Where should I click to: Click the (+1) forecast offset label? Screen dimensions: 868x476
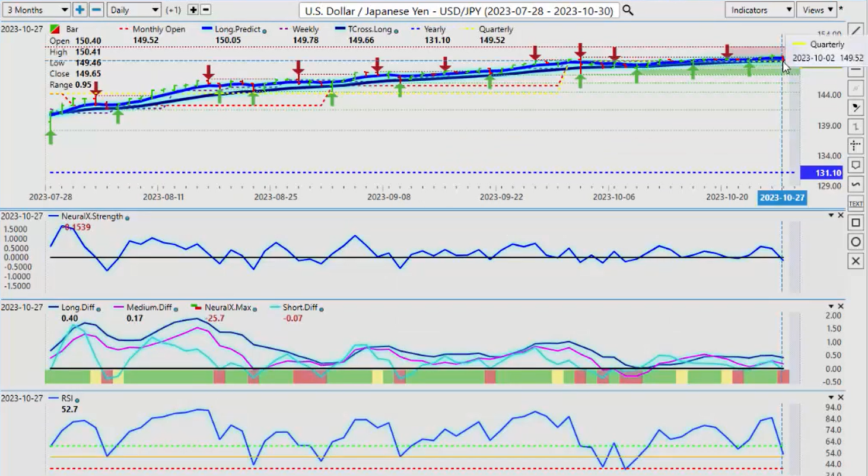tap(174, 10)
